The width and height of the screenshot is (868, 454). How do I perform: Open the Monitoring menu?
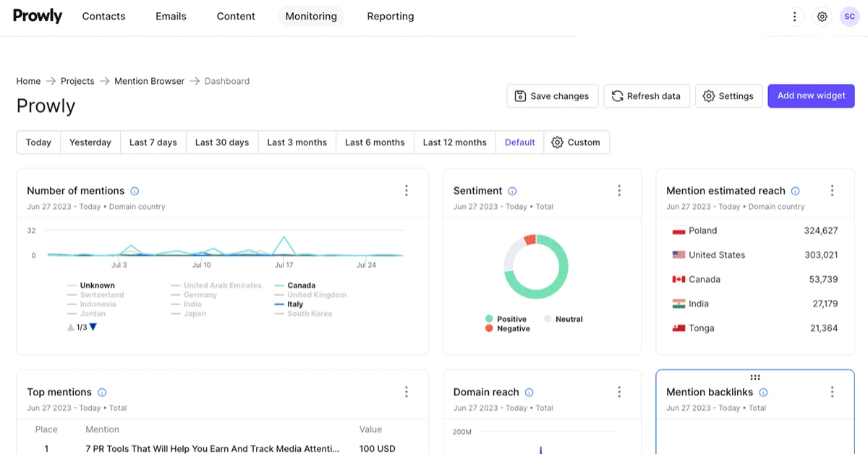(311, 16)
